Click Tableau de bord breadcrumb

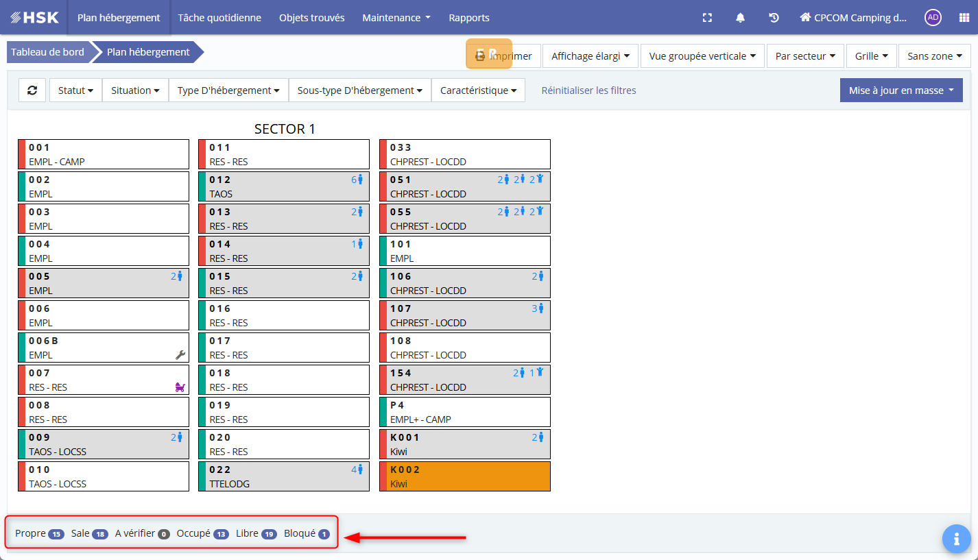(47, 52)
